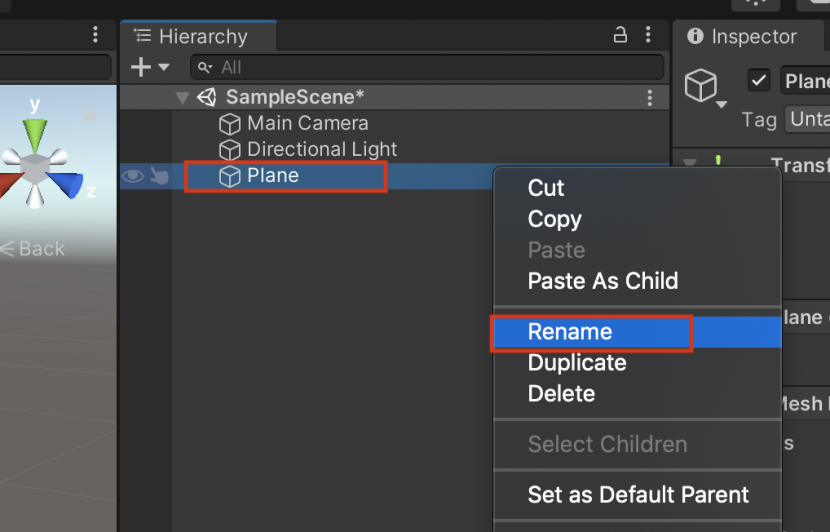Image resolution: width=830 pixels, height=532 pixels.
Task: Select Duplicate in the context menu
Action: coord(577,363)
